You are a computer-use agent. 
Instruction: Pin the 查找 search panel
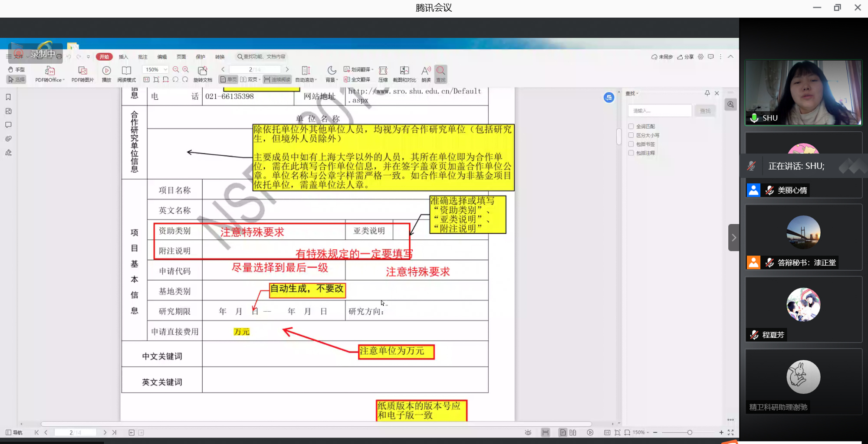[707, 93]
